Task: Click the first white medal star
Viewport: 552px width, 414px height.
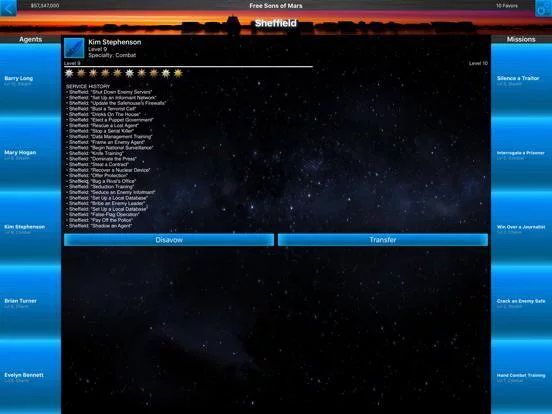Action: point(69,73)
